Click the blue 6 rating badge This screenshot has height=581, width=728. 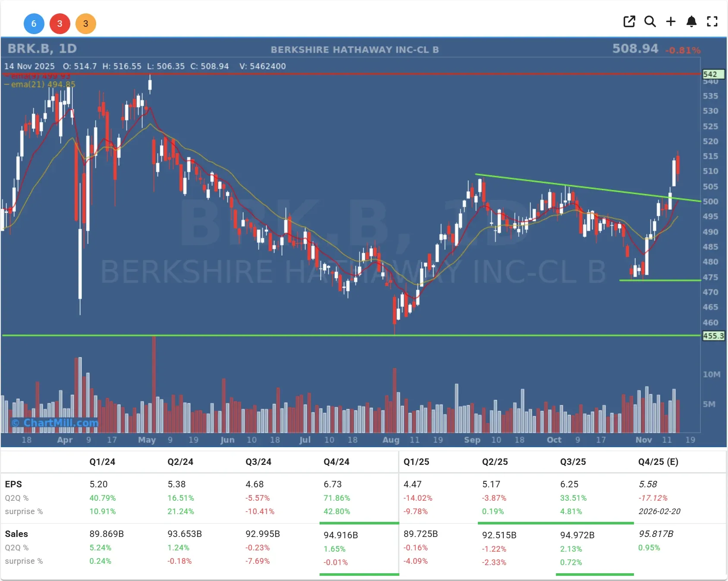pyautogui.click(x=34, y=24)
